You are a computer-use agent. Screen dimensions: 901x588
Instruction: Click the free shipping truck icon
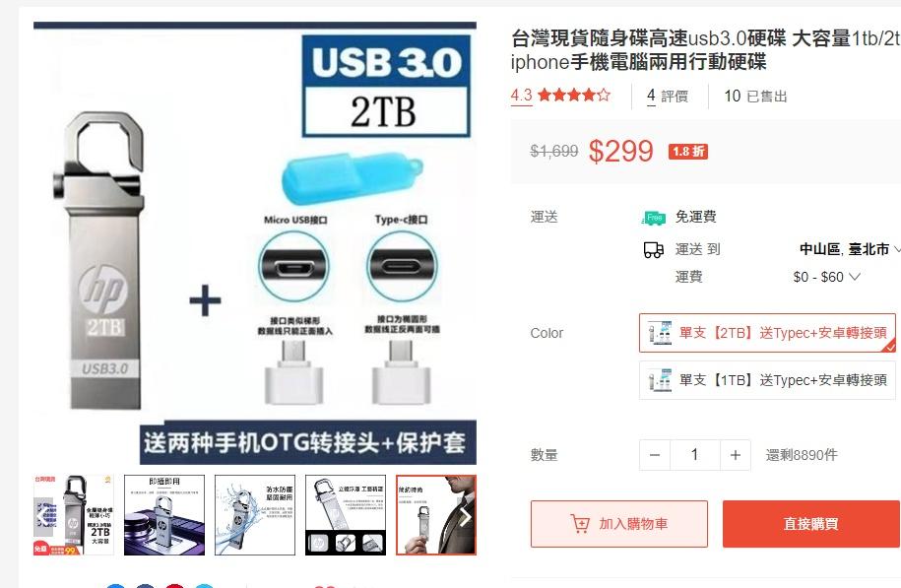pyautogui.click(x=653, y=218)
